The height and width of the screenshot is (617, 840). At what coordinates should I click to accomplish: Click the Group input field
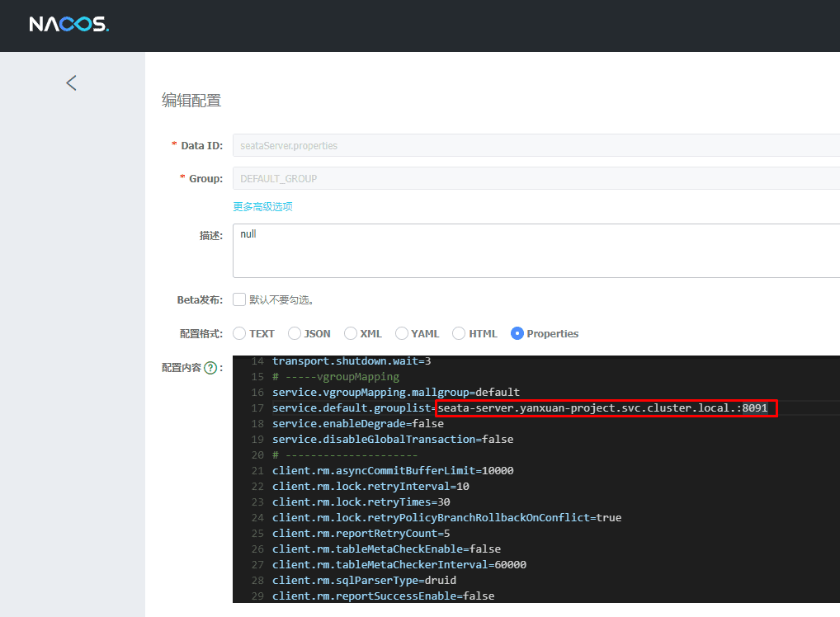(536, 178)
